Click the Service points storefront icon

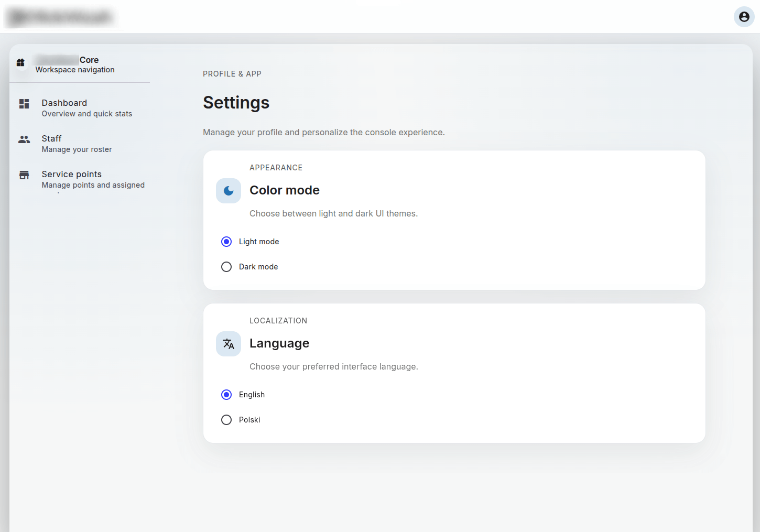pyautogui.click(x=24, y=175)
